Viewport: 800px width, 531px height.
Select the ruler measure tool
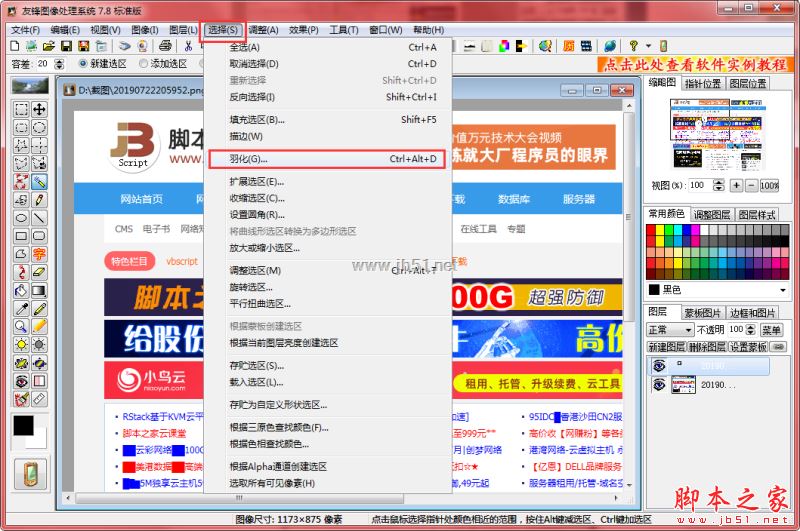pos(39,399)
